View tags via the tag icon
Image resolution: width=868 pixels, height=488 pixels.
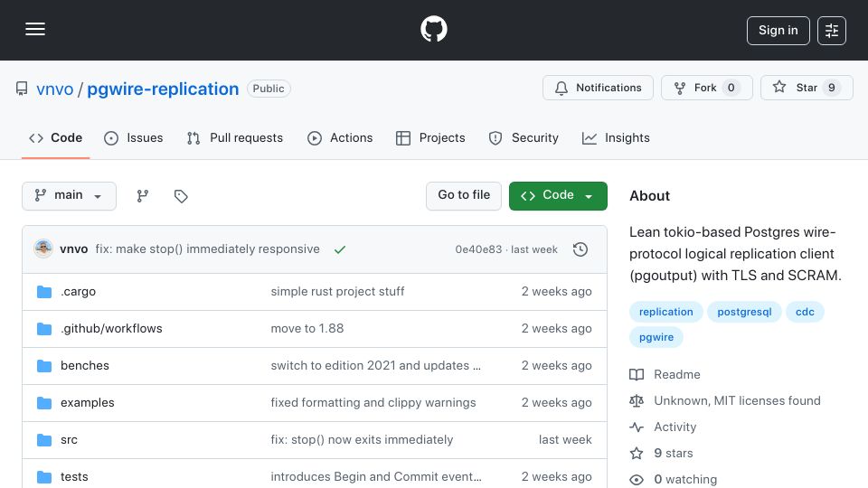point(181,196)
